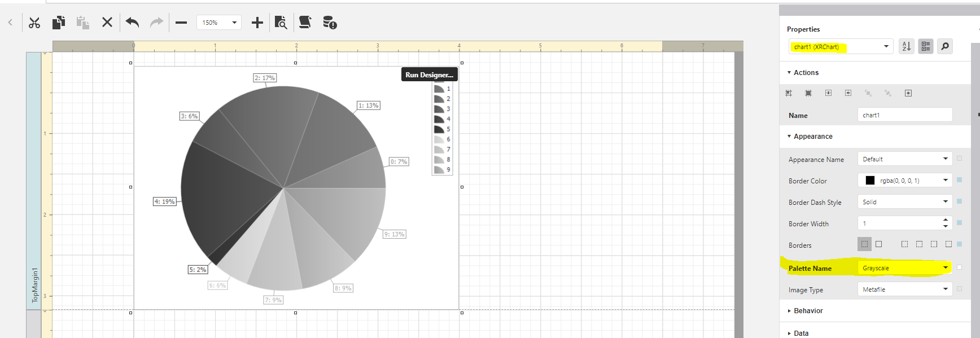The image size is (980, 338).
Task: Toggle the right border option
Action: (x=934, y=244)
